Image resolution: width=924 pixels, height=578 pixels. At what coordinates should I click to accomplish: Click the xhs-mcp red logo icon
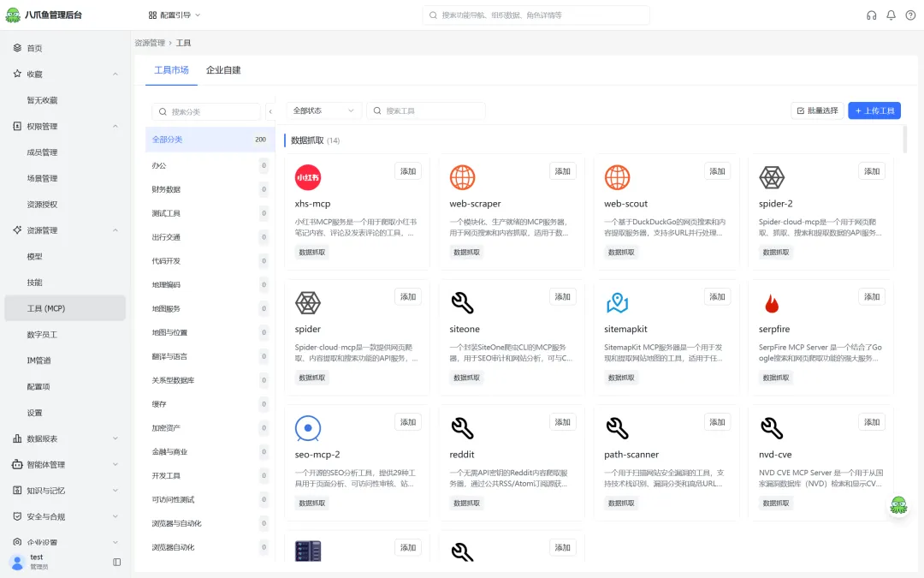pyautogui.click(x=308, y=177)
